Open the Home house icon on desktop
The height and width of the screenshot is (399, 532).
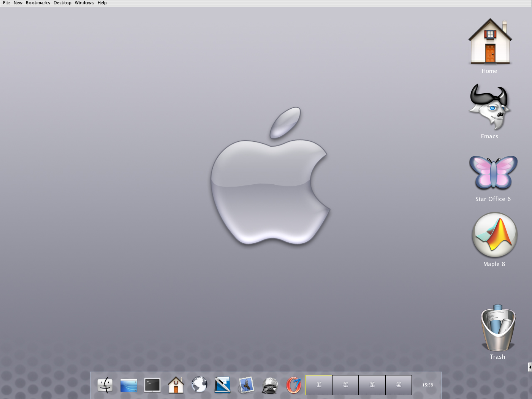click(490, 41)
